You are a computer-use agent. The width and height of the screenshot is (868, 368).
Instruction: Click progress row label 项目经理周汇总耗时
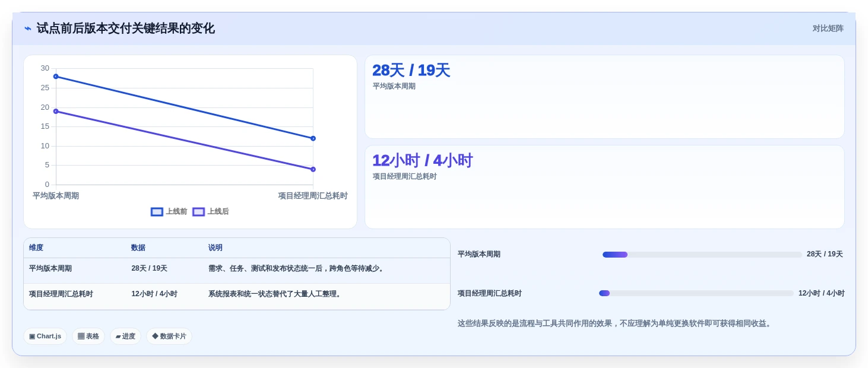pyautogui.click(x=490, y=293)
